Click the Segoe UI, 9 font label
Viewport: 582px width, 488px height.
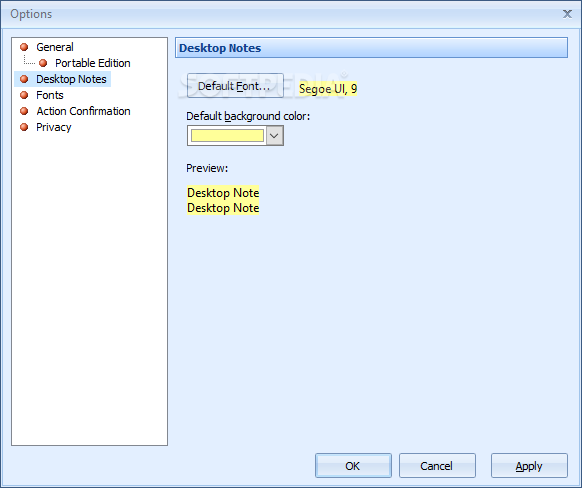click(x=328, y=89)
